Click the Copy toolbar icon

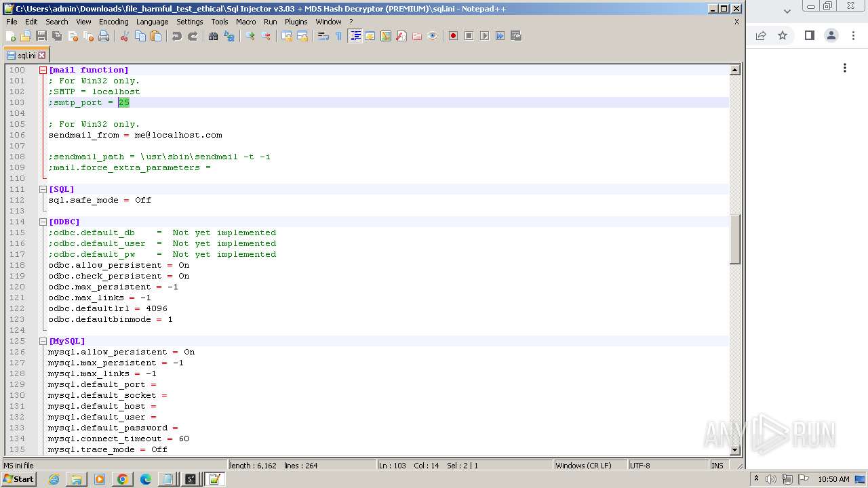coord(140,36)
